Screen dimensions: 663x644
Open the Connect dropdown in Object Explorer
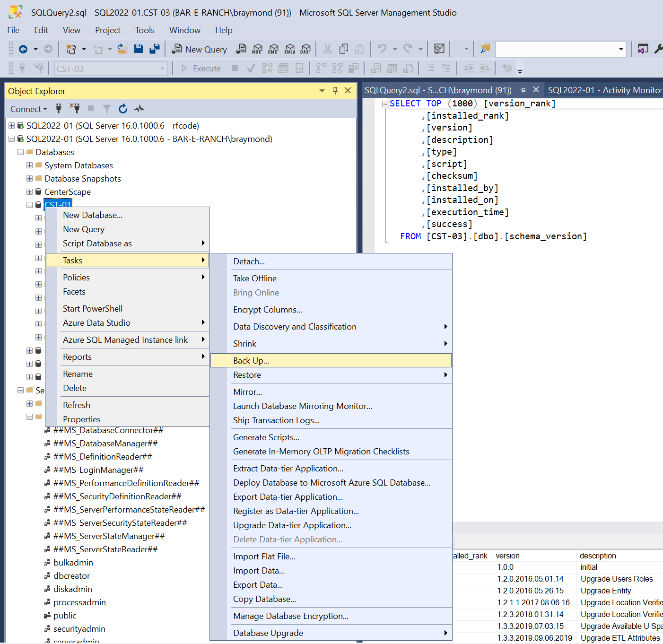[28, 109]
